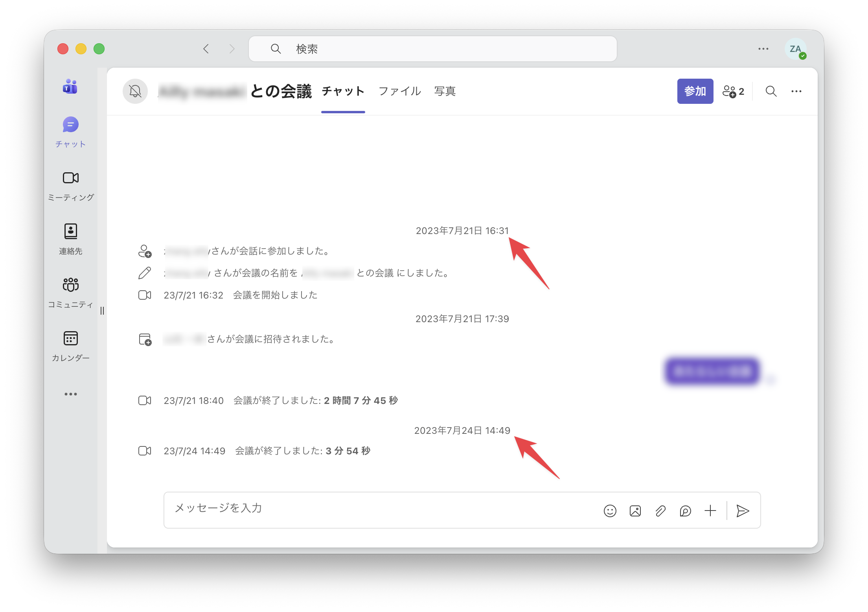The height and width of the screenshot is (612, 868).
Task: Switch to the ファイル tab
Action: click(400, 91)
